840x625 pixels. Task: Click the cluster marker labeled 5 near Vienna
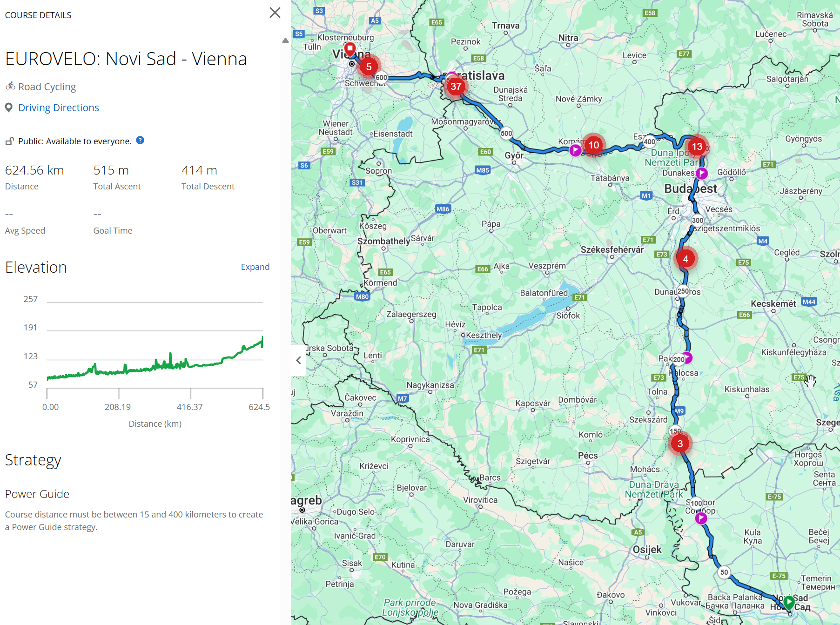(369, 67)
